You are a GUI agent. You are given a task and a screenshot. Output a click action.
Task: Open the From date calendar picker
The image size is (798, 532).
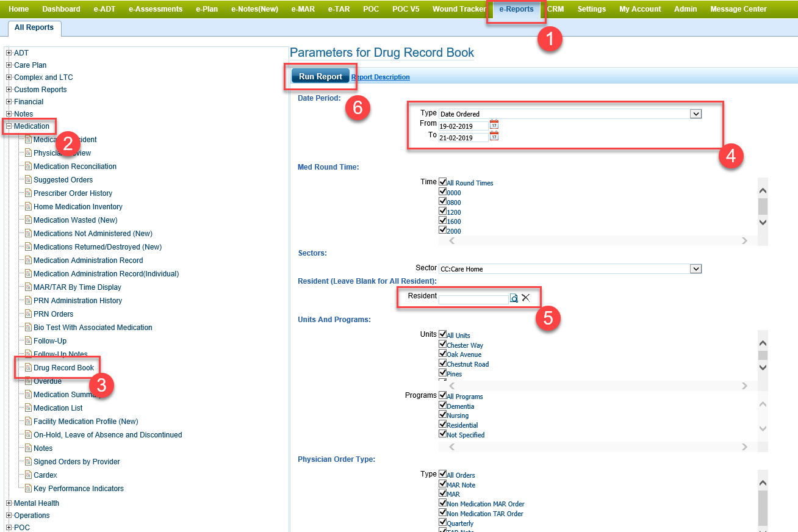click(494, 124)
